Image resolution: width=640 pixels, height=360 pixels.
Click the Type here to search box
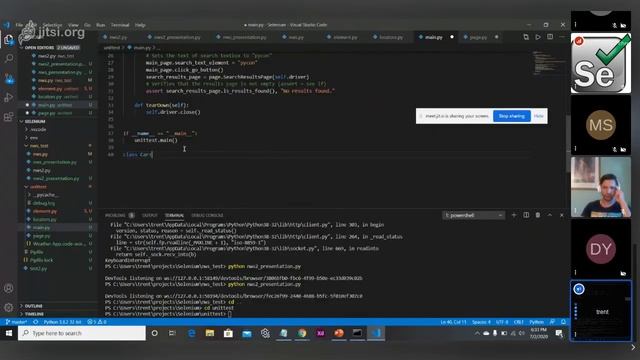pyautogui.click(x=82, y=333)
